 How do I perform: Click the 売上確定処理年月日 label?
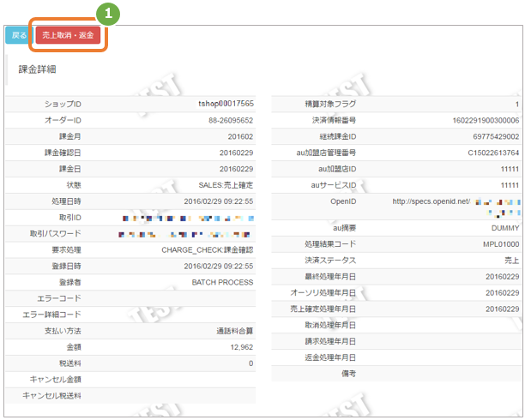coord(323,309)
